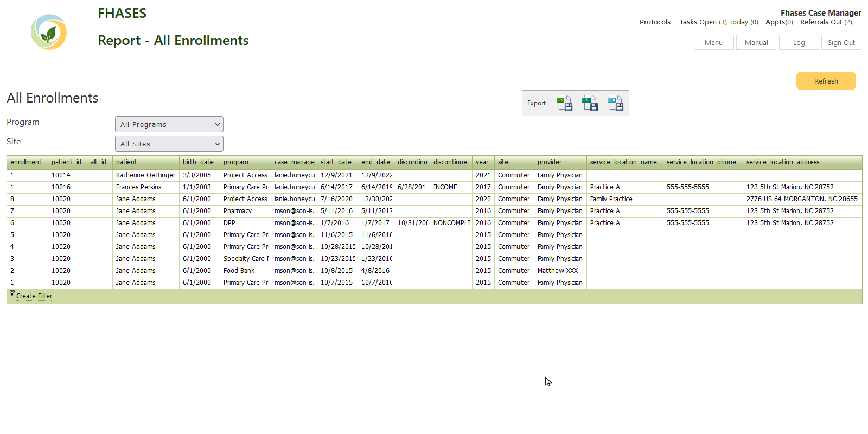Click start date 12/9/2021 cell

click(337, 175)
